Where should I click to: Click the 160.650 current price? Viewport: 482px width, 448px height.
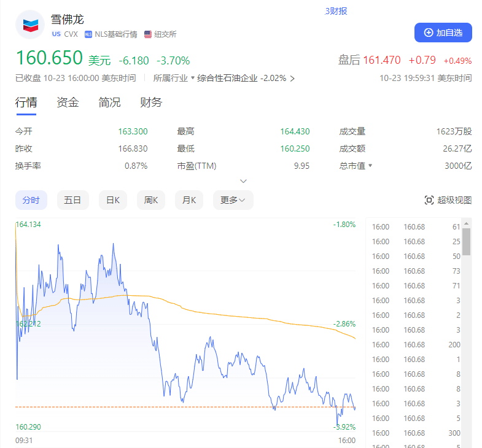(x=49, y=58)
